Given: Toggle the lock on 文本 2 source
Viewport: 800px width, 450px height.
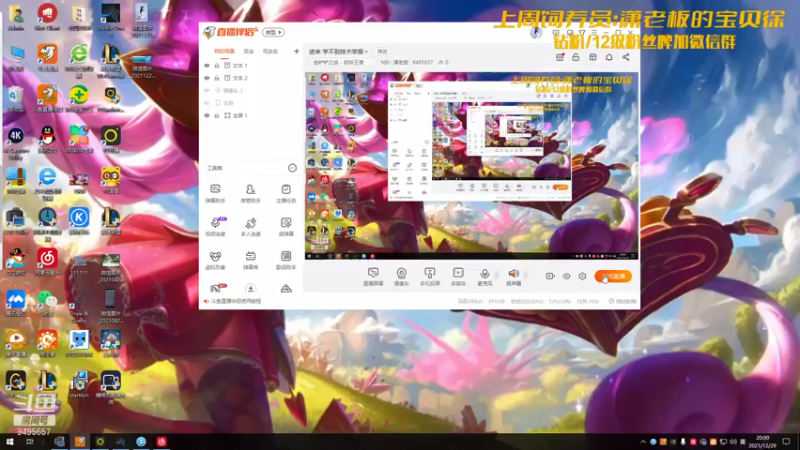Looking at the screenshot, I should point(217,78).
